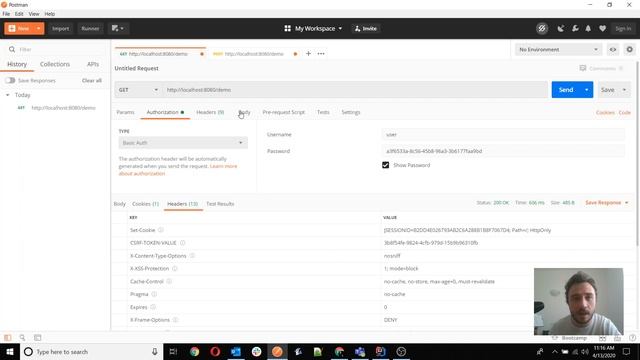Collapse the Today history group

[x=7, y=95]
